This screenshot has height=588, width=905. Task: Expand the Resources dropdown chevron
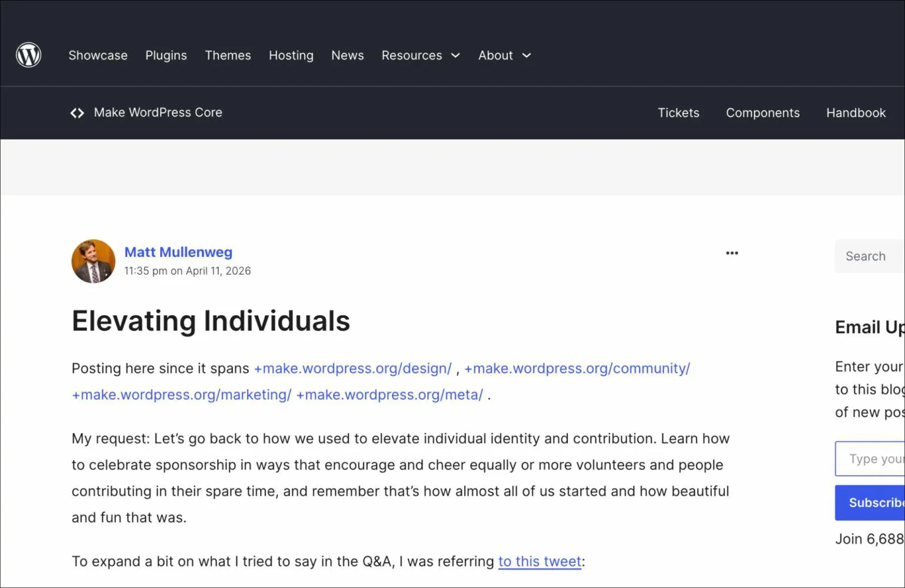(455, 55)
